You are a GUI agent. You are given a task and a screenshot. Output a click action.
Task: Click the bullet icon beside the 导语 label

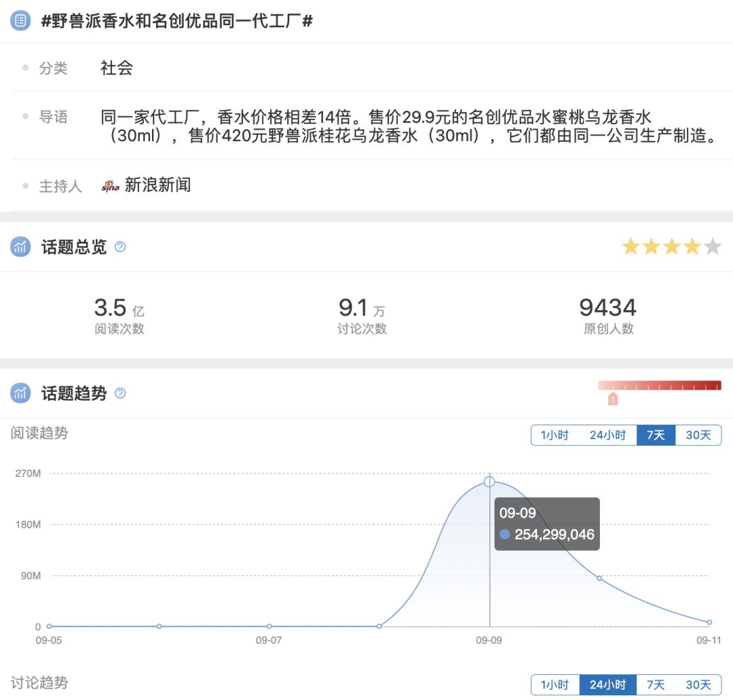click(25, 115)
